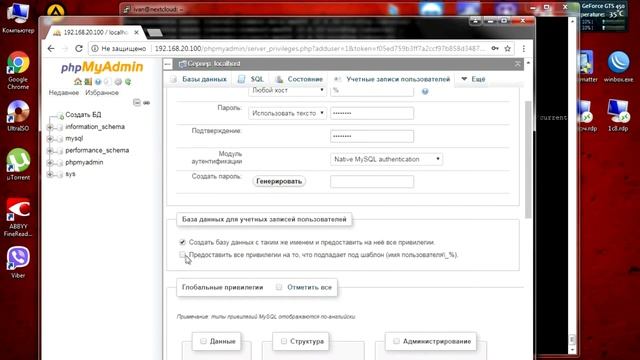This screenshot has height=360, width=640.
Task: Check the Администрирование privileges checkbox
Action: [x=396, y=341]
